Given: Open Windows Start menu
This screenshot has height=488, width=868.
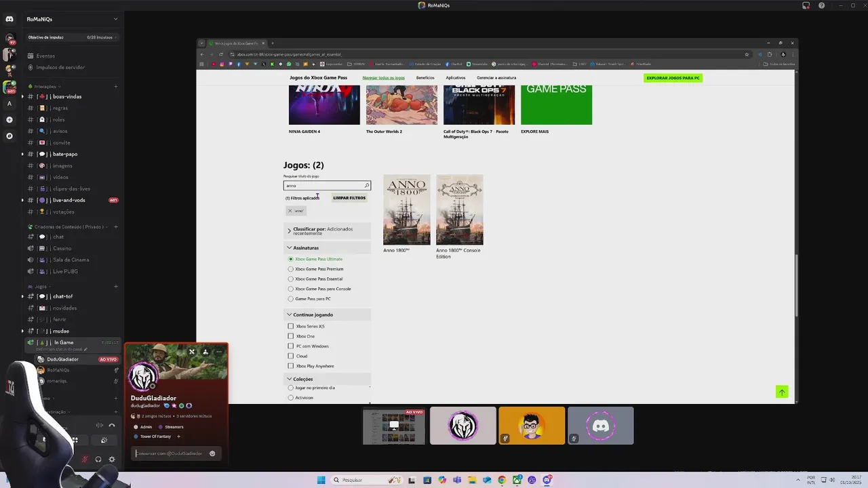Looking at the screenshot, I should click(x=321, y=480).
